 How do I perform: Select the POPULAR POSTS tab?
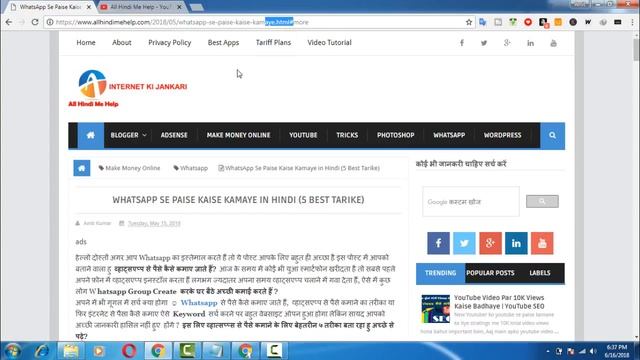(490, 273)
